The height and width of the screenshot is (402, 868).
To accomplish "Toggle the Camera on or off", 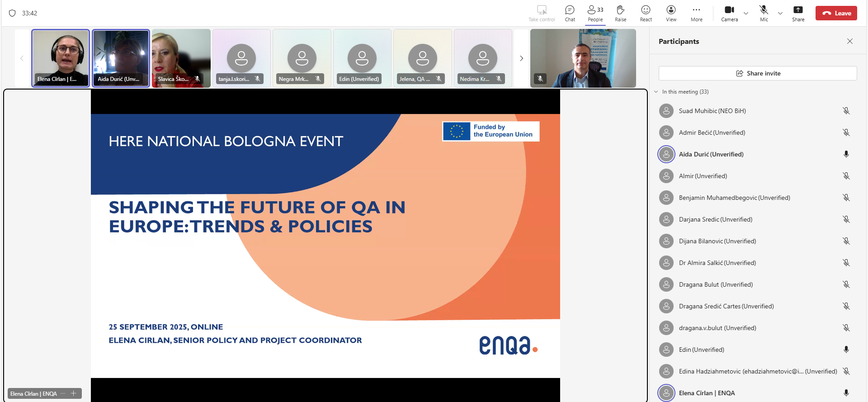I will (x=729, y=13).
